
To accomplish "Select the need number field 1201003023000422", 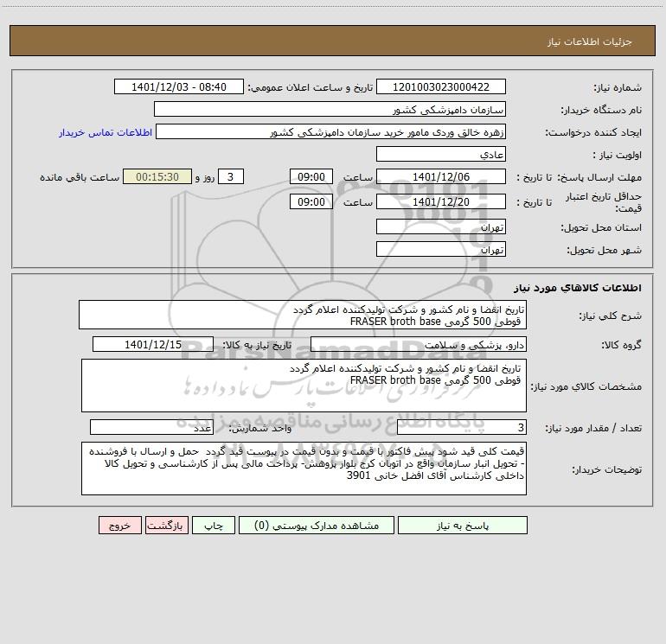I will coord(441,86).
